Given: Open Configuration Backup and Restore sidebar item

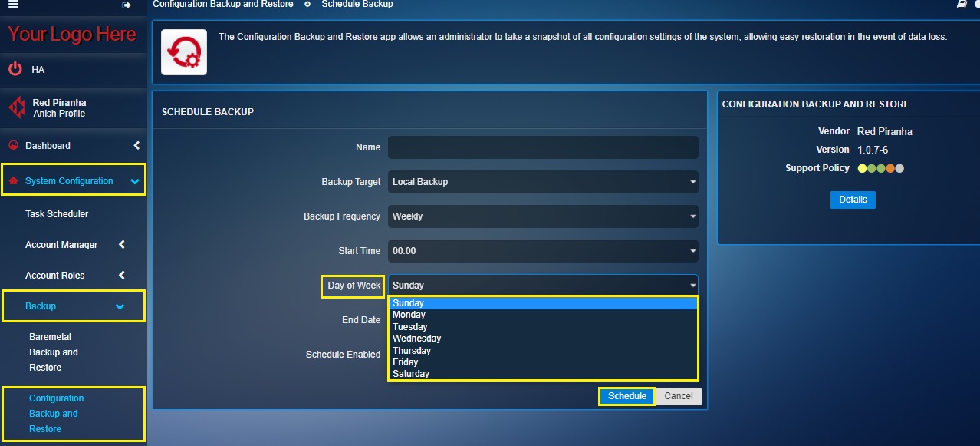Looking at the screenshot, I should (x=57, y=414).
